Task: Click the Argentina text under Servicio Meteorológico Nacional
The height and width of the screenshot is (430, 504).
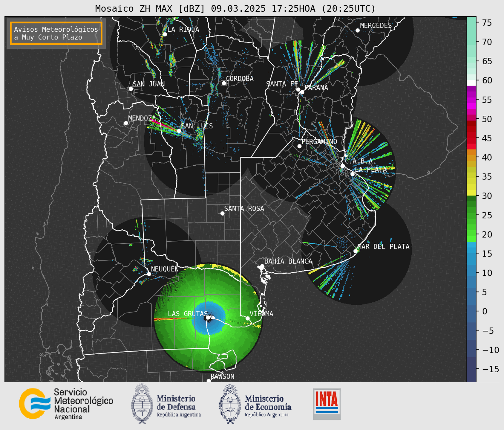Action: [68, 417]
